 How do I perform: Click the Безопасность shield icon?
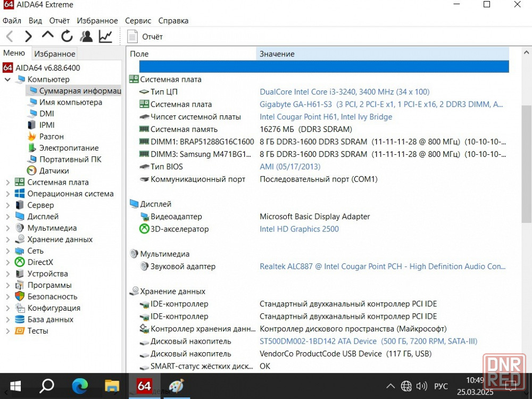pos(20,296)
